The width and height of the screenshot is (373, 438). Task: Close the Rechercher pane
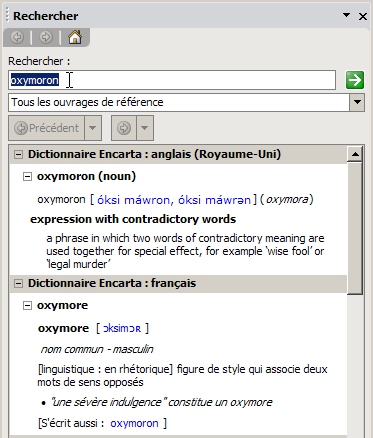(363, 16)
